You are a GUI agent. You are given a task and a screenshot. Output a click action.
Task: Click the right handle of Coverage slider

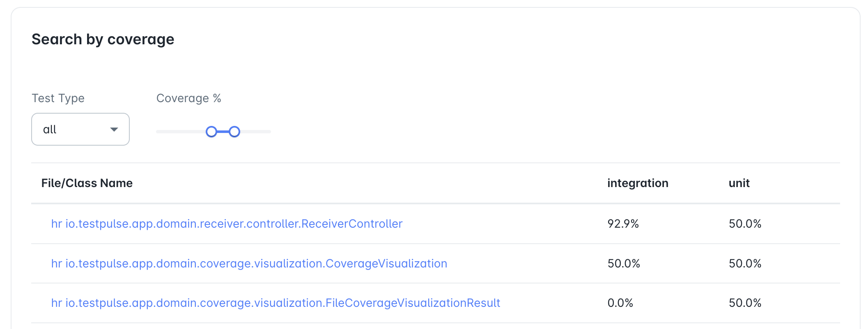point(234,132)
